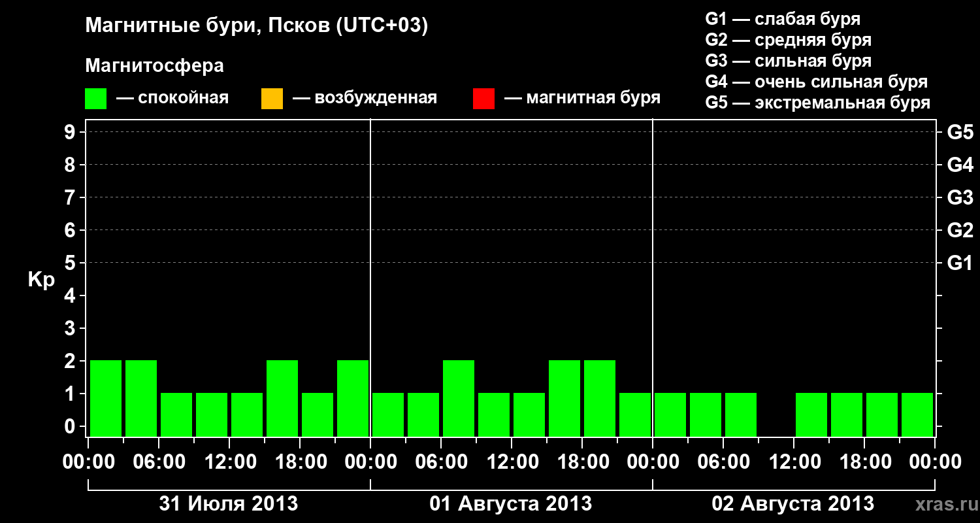Click the red 'магнитная буря' legend swatch
The height and width of the screenshot is (523, 980).
coord(483,99)
